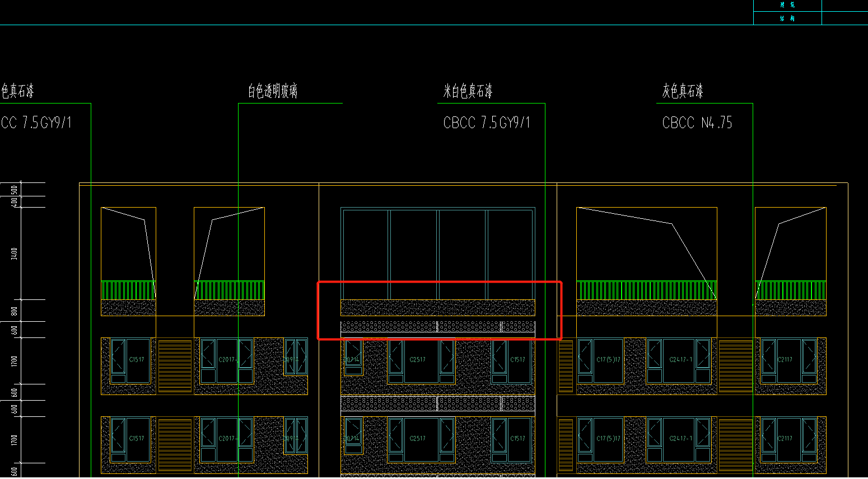The width and height of the screenshot is (868, 479).
Task: Select lower-row C17(5)17 window label
Action: (x=609, y=439)
